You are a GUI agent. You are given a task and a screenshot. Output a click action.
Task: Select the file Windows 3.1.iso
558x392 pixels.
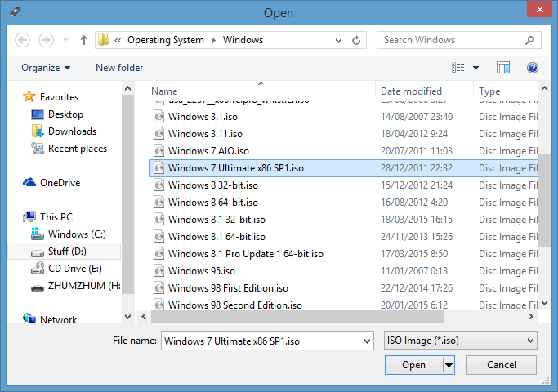(203, 117)
